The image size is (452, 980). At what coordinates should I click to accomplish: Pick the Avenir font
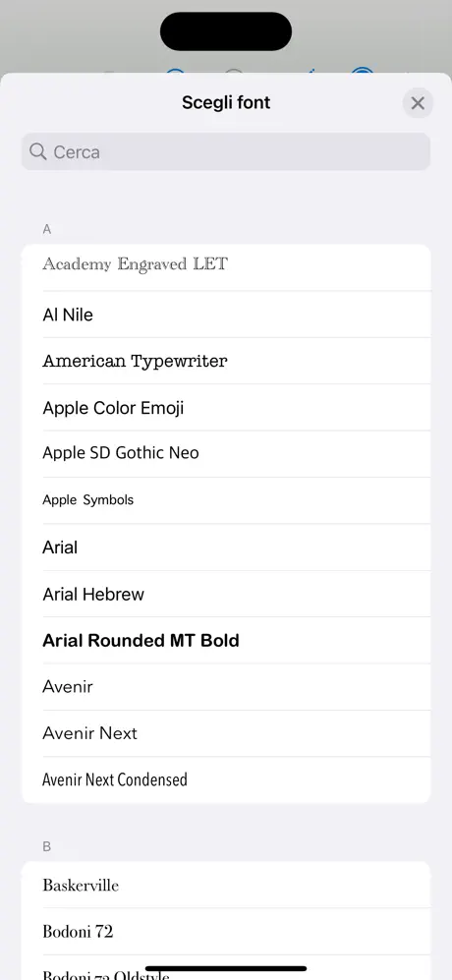[226, 687]
